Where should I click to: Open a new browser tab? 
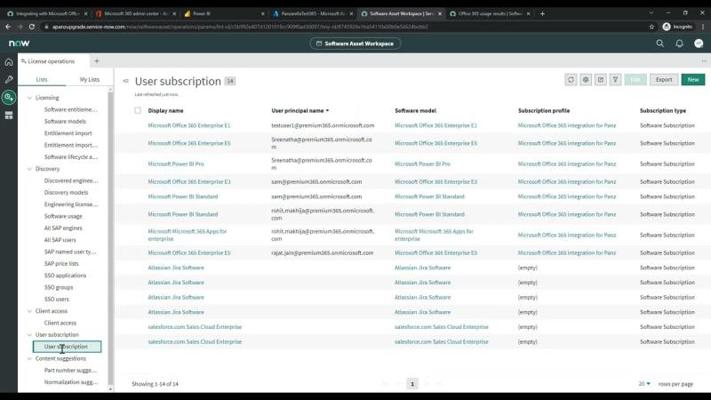[542, 14]
